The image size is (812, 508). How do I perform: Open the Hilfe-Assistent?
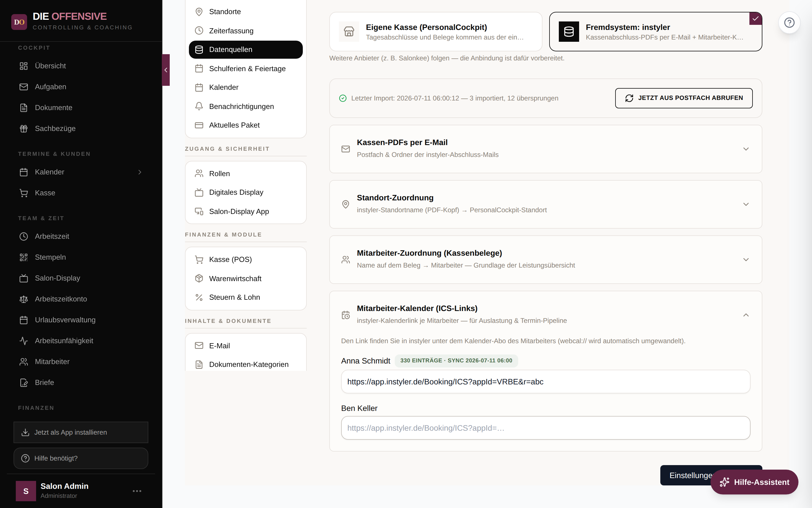(x=754, y=482)
